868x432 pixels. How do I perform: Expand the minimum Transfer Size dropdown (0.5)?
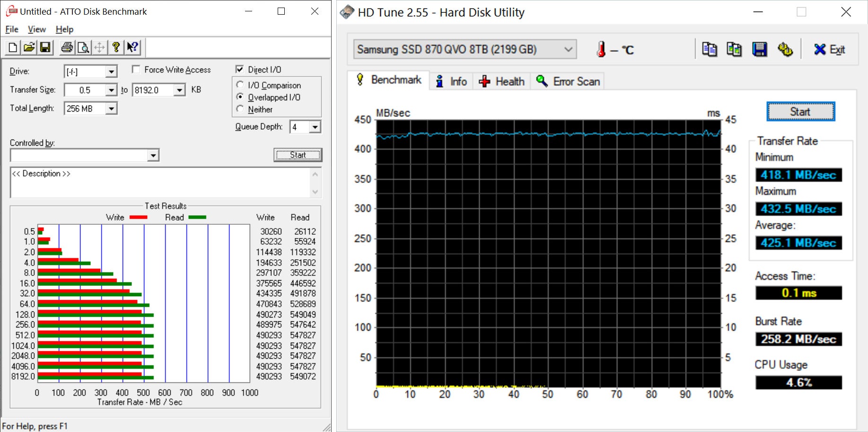[x=111, y=90]
